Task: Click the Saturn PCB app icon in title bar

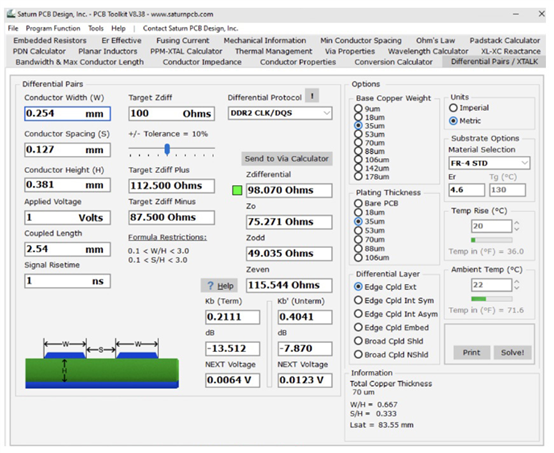Action: 12,14
